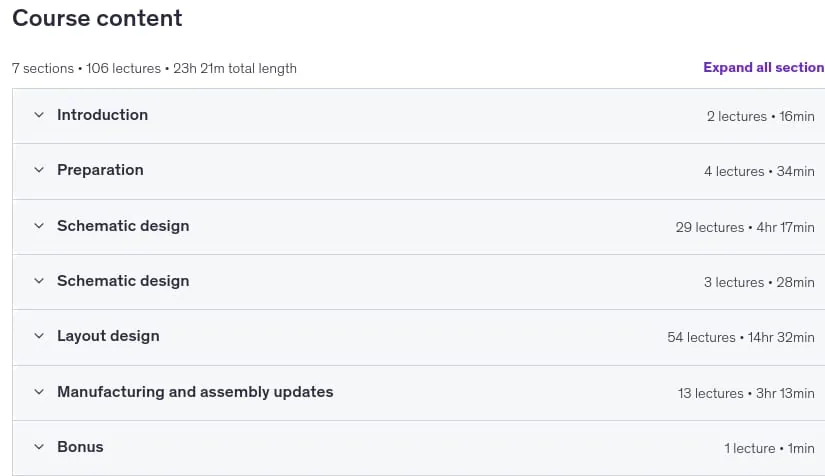
Task: Open chevron for Manufacturing and assembly updates
Action: 39,392
